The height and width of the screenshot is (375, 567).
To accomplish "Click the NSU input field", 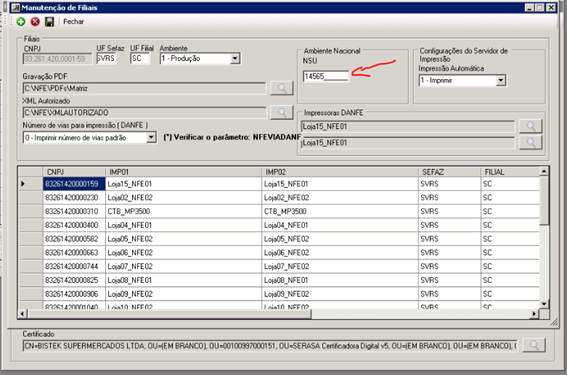I will pos(326,76).
